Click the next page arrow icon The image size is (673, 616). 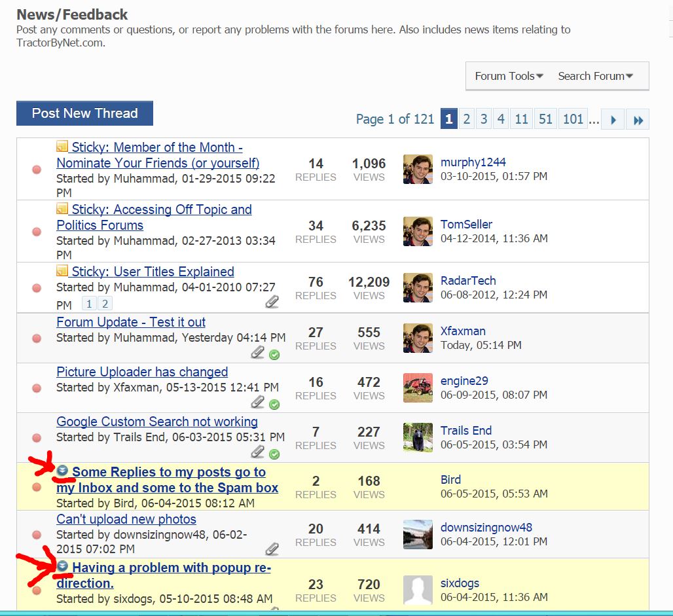tap(613, 120)
